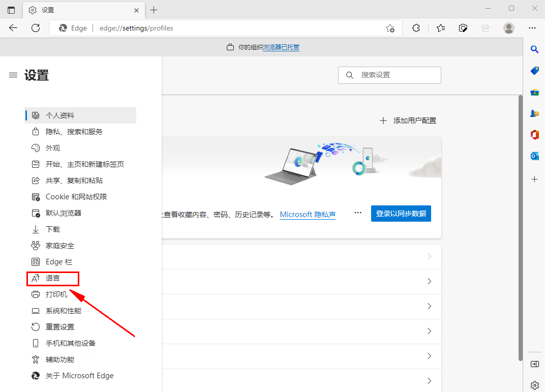This screenshot has height=392, width=545.
Task: Click 登录以同步数据 button
Action: (x=401, y=214)
